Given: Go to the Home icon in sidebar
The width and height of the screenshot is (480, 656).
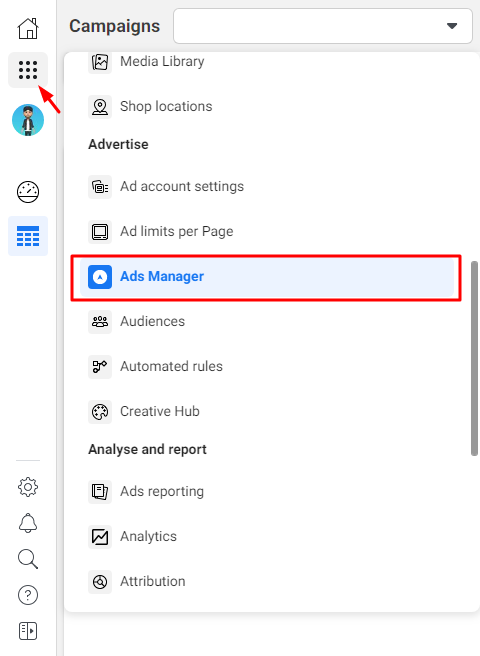Looking at the screenshot, I should click(28, 28).
